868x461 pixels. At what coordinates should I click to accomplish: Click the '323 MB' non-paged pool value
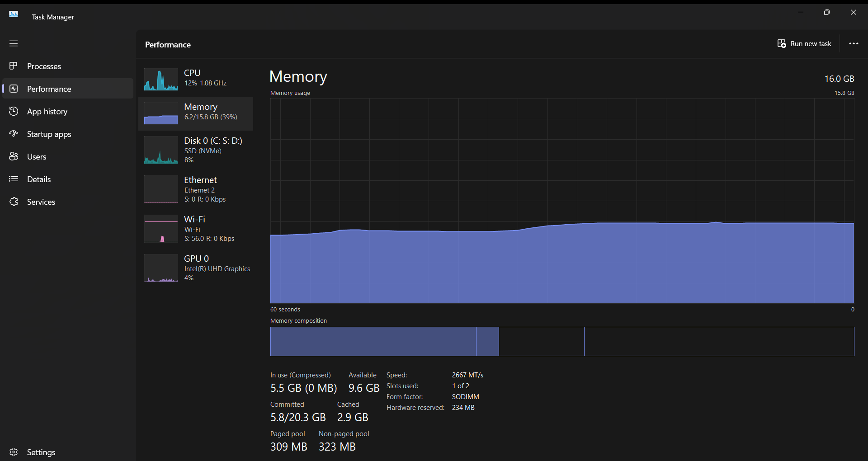(x=337, y=447)
